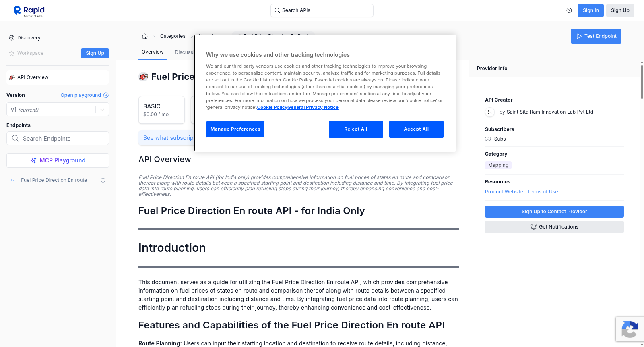Expand the v1 (current) version dropdown
The image size is (644, 347).
point(58,110)
